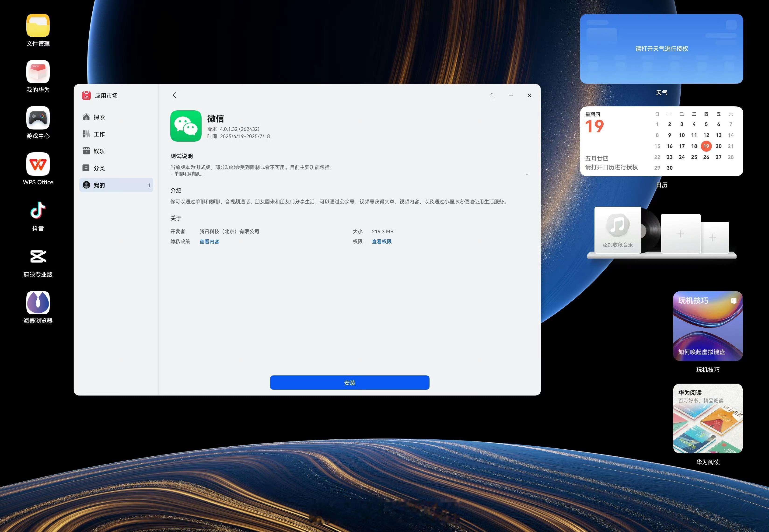Select date 26 in the calendar widget
Image resolution: width=769 pixels, height=532 pixels.
(x=706, y=157)
